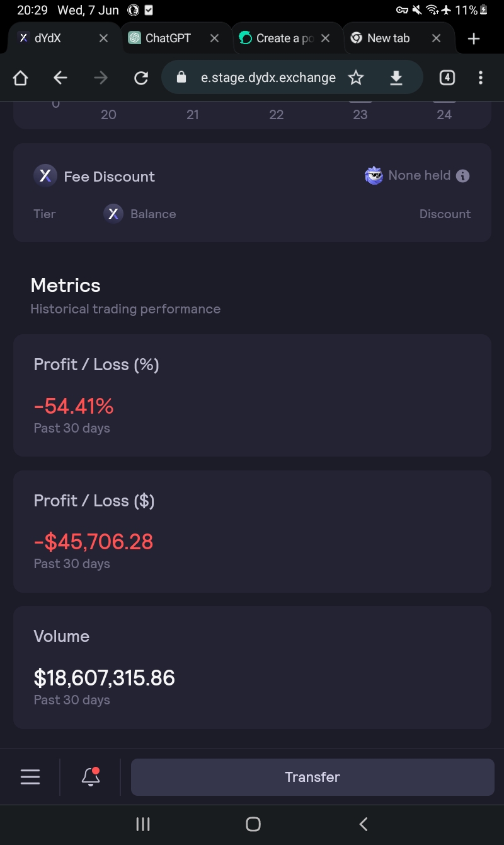The width and height of the screenshot is (504, 845).
Task: Open the hamburger menu icon
Action: tap(30, 777)
